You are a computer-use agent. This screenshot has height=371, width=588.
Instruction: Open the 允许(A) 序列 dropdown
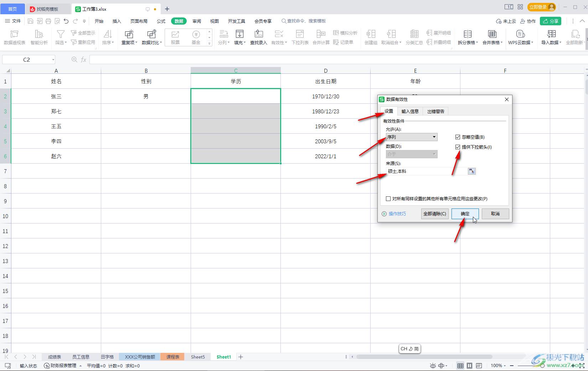click(x=412, y=137)
